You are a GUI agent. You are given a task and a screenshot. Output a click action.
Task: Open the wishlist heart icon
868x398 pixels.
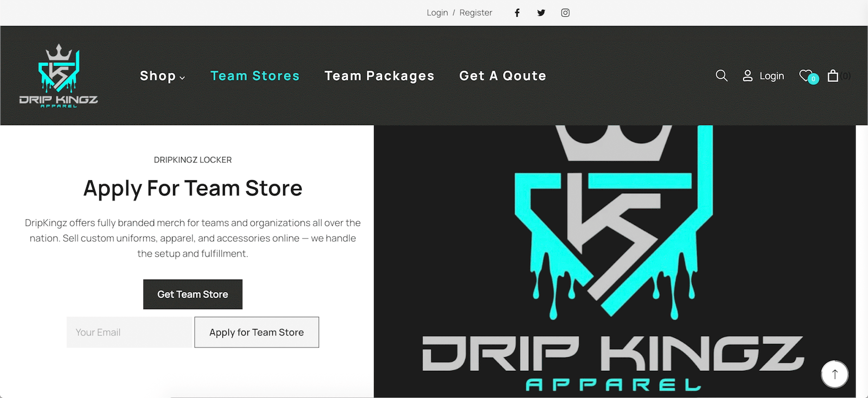806,75
